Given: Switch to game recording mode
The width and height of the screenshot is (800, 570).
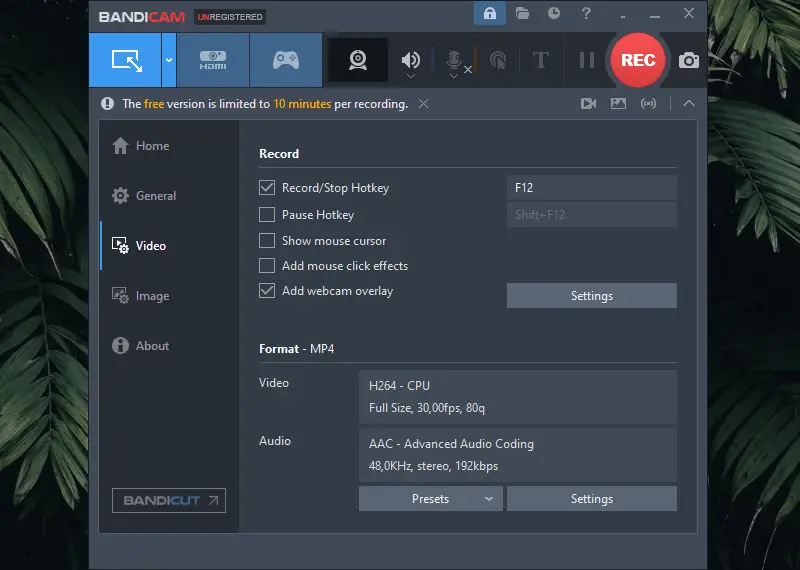Looking at the screenshot, I should 286,60.
